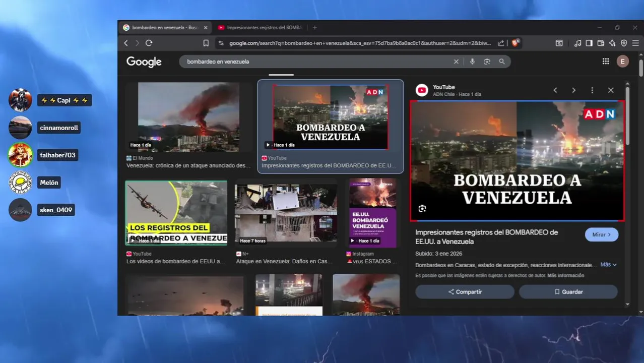
Task: Open title 'Impresionantes registros del BOMBARDEO de EE.UU. a Venezuela'
Action: [486, 237]
